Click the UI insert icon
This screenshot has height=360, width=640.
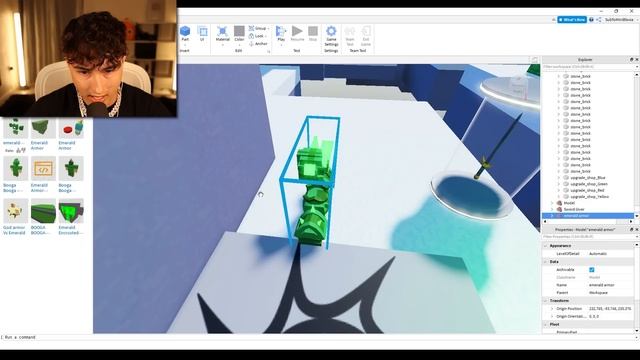coord(202,31)
